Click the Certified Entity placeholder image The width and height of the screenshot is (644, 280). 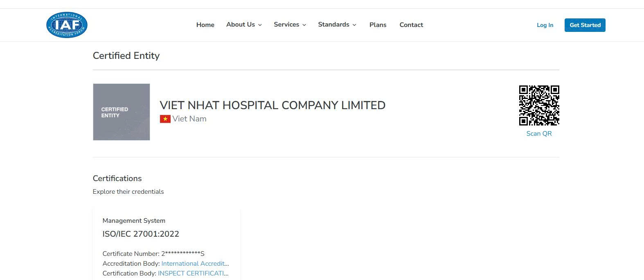(x=122, y=112)
